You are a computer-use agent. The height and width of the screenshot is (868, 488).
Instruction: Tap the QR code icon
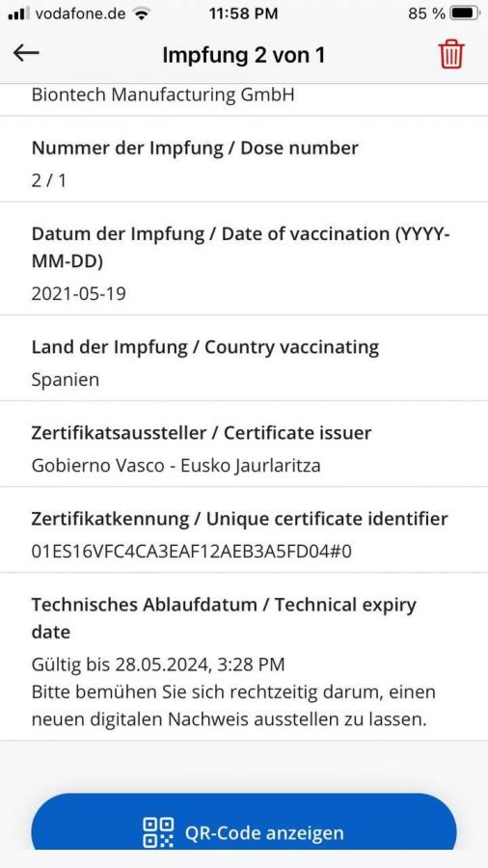click(x=158, y=832)
